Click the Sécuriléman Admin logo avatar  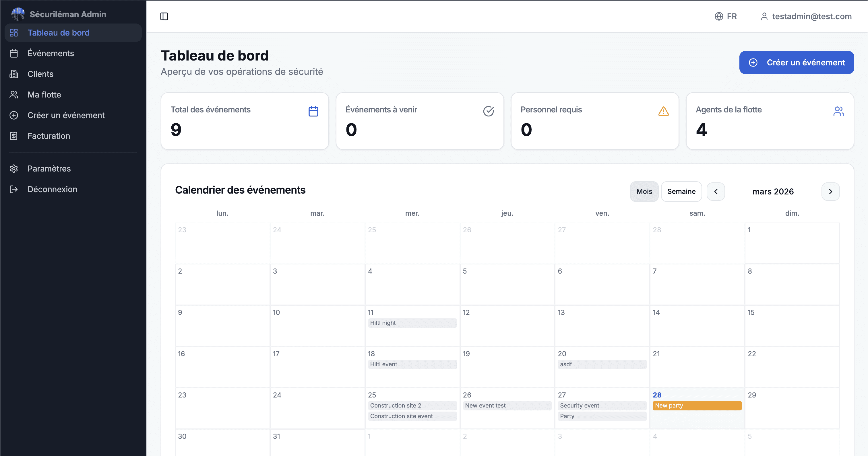pos(18,14)
